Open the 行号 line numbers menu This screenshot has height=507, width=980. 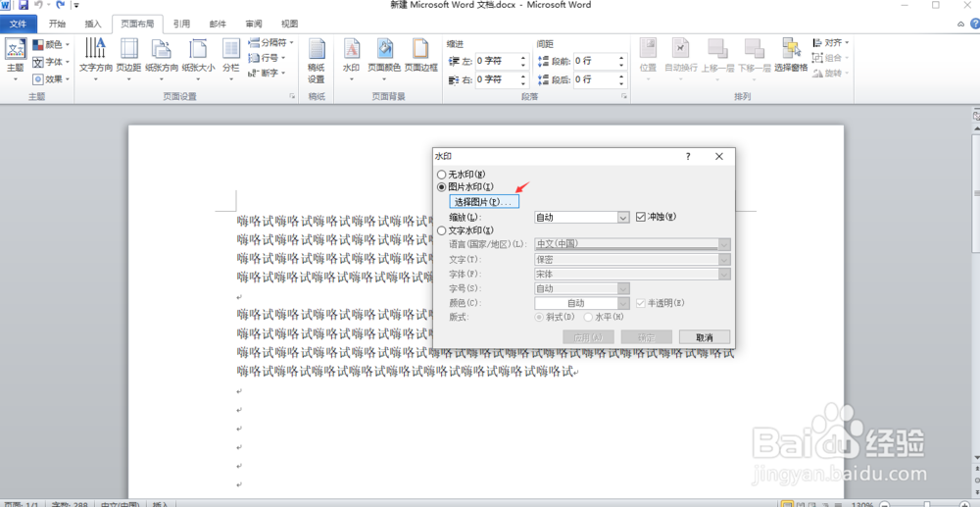(x=267, y=58)
